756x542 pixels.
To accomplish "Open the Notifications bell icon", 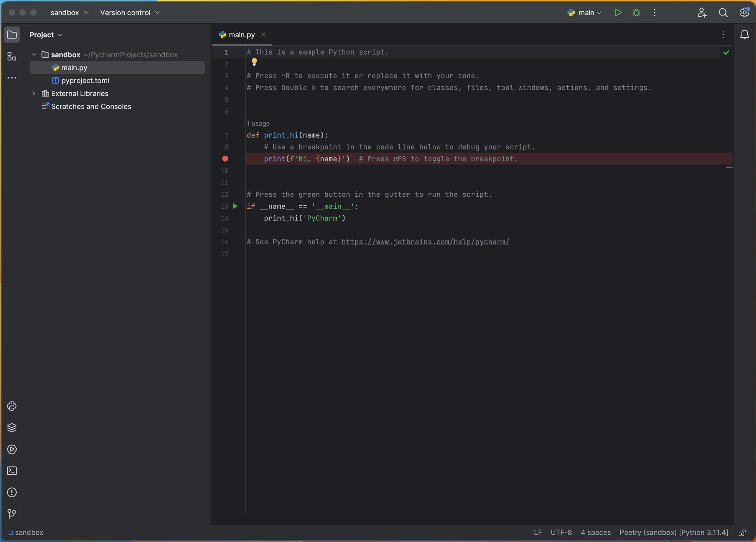I will coord(745,35).
